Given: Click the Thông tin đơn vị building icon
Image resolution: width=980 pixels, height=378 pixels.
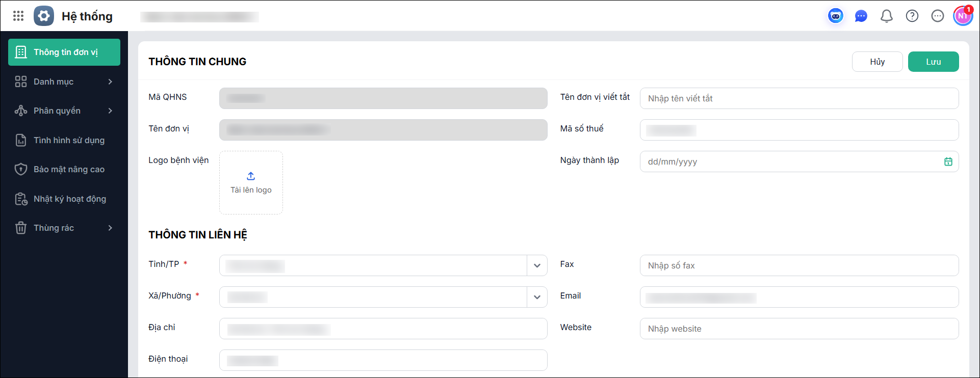Looking at the screenshot, I should pyautogui.click(x=21, y=52).
